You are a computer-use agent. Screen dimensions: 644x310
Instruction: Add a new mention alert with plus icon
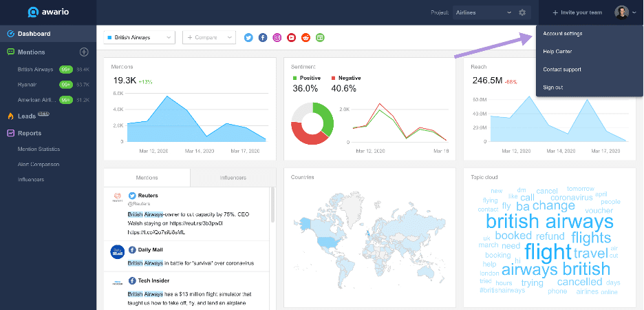(x=84, y=52)
